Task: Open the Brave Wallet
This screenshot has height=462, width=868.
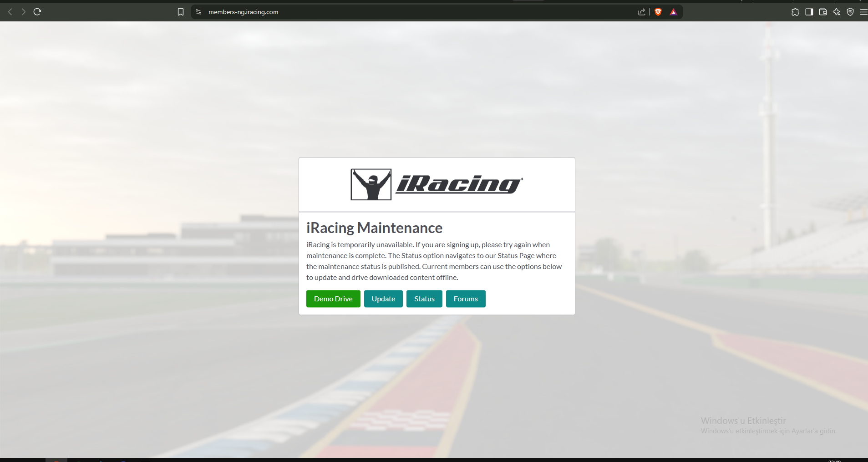Action: [x=822, y=12]
